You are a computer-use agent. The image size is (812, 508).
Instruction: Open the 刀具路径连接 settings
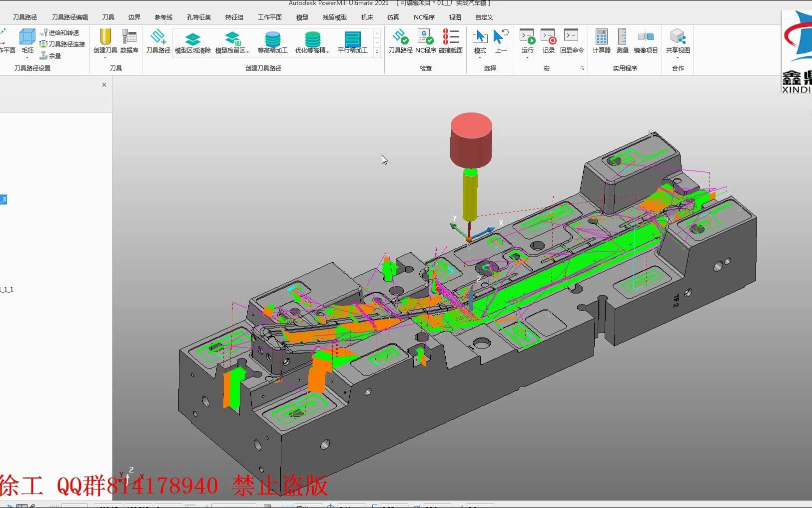(x=62, y=44)
